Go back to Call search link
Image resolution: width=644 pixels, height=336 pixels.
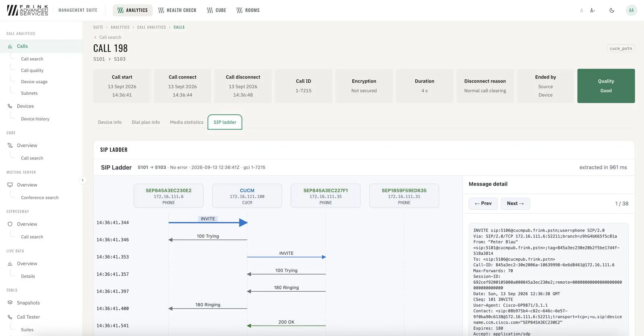tap(107, 37)
